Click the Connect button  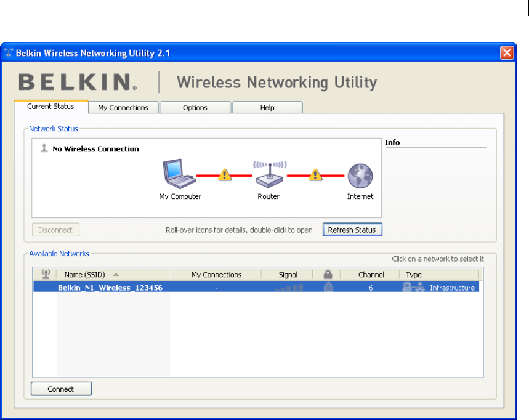[61, 389]
